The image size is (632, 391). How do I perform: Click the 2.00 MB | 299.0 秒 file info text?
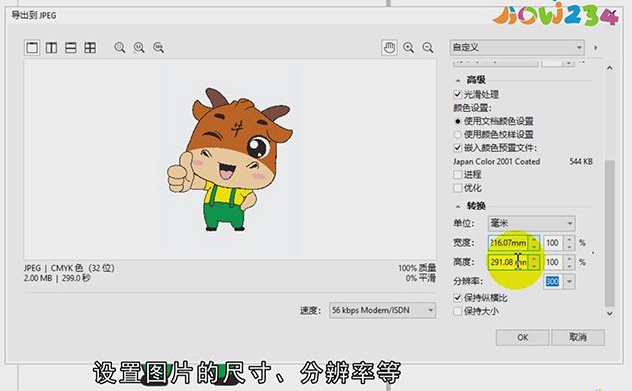pyautogui.click(x=57, y=278)
